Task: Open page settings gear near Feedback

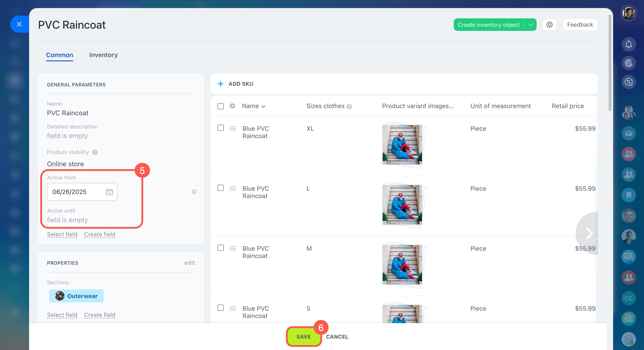Action: coord(549,25)
